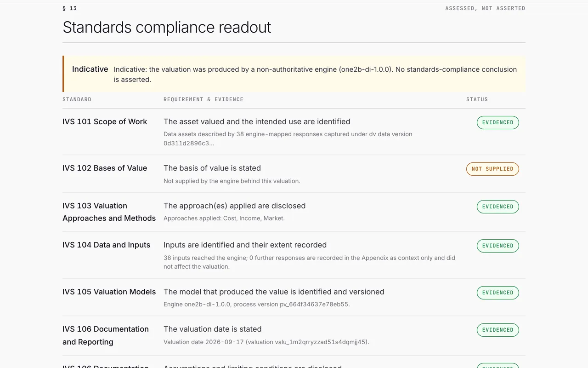588x368 pixels.
Task: Click "The basis of value is stated" requirement
Action: coord(212,168)
